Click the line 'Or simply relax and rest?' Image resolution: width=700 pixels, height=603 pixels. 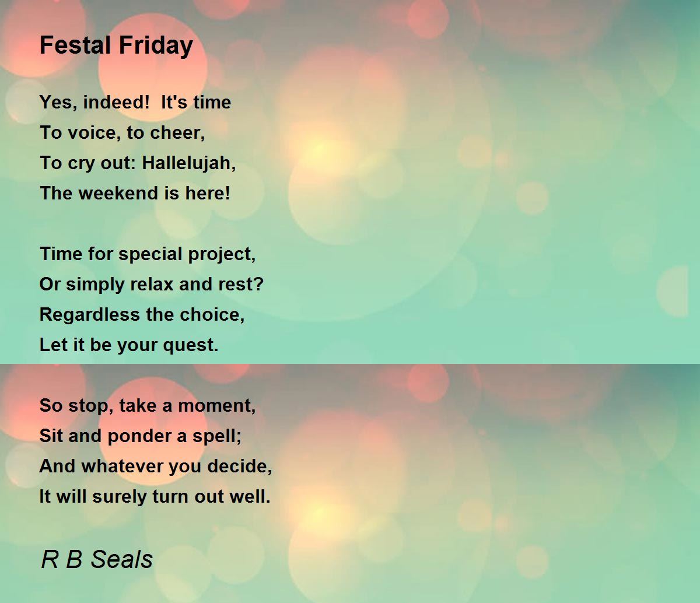pyautogui.click(x=152, y=285)
